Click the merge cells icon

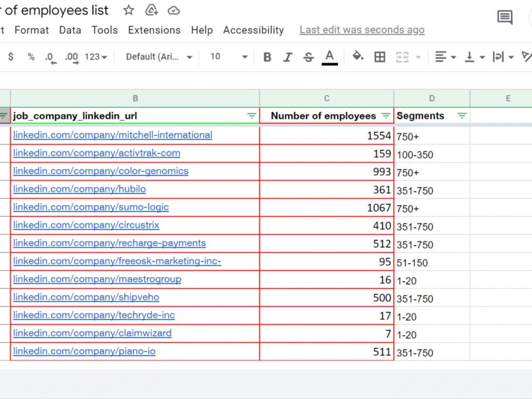click(x=402, y=57)
